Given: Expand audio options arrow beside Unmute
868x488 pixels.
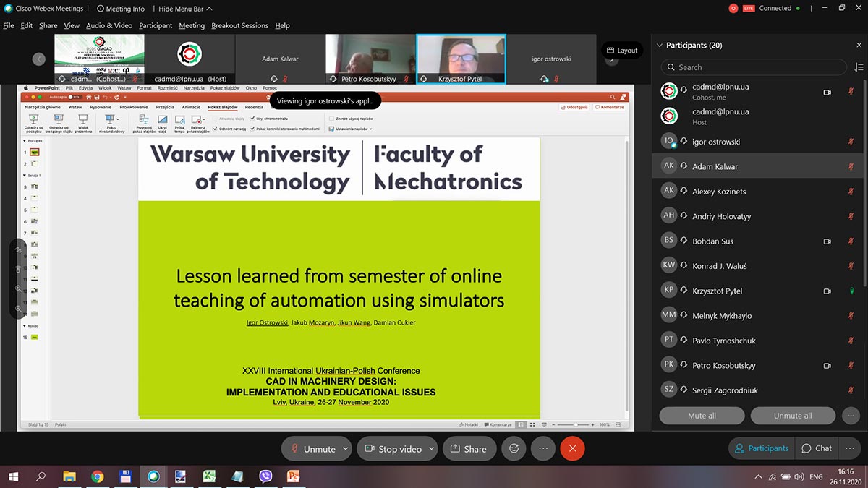Looking at the screenshot, I should tap(345, 448).
